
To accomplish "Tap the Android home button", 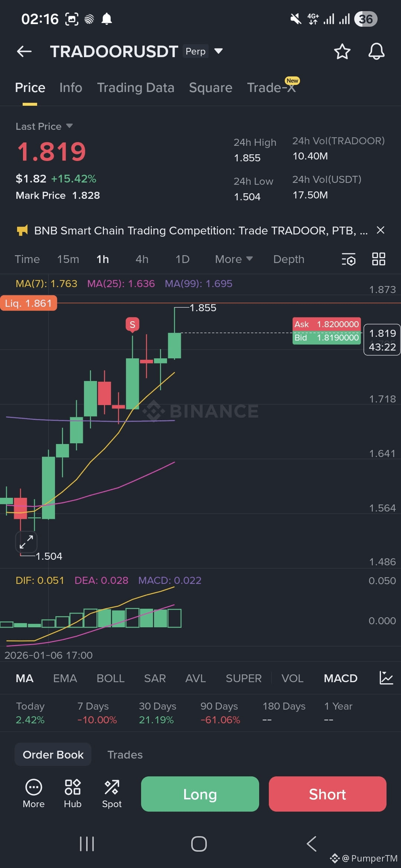I will tap(199, 844).
